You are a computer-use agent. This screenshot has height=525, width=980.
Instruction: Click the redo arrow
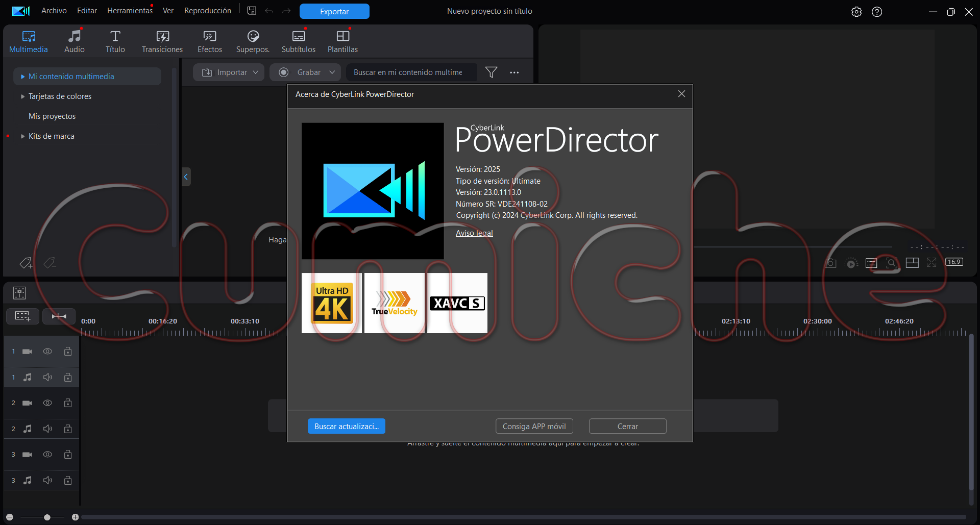click(286, 11)
